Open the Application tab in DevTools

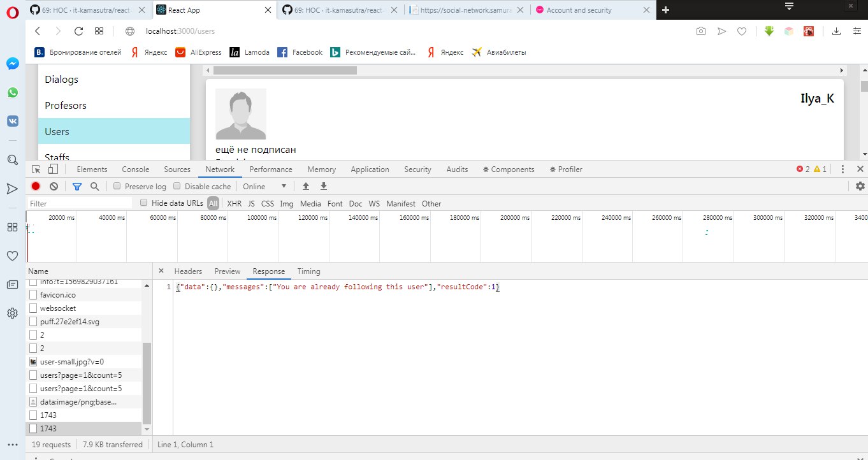[370, 169]
